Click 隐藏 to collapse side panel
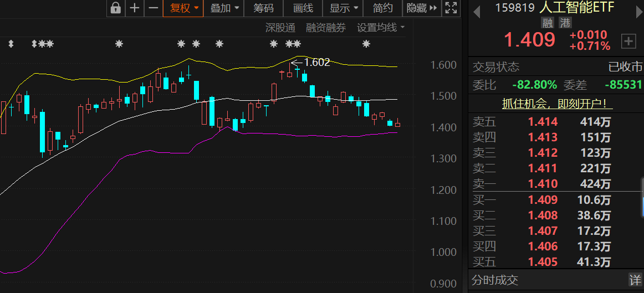644x293 pixels. coord(422,8)
